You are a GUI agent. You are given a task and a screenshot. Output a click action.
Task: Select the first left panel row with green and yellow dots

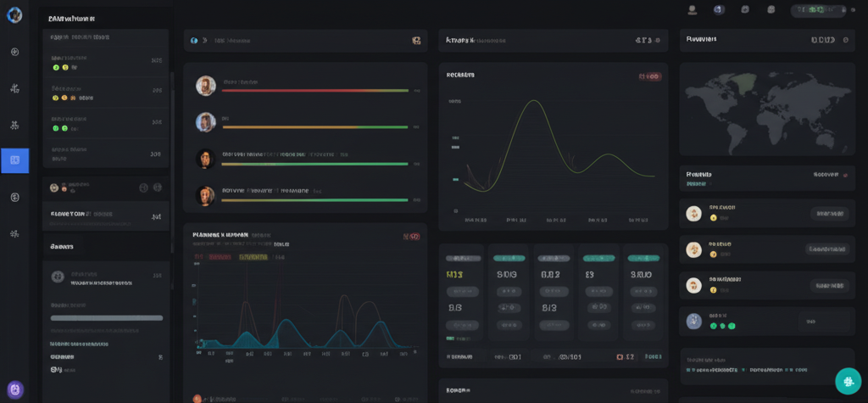[106, 63]
